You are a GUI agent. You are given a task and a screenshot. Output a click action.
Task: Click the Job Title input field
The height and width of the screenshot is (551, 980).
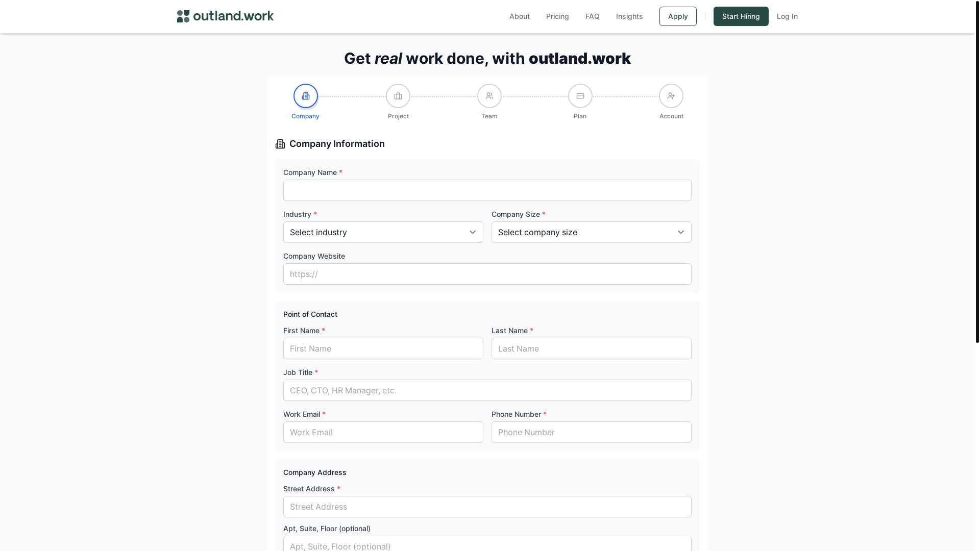coord(487,390)
